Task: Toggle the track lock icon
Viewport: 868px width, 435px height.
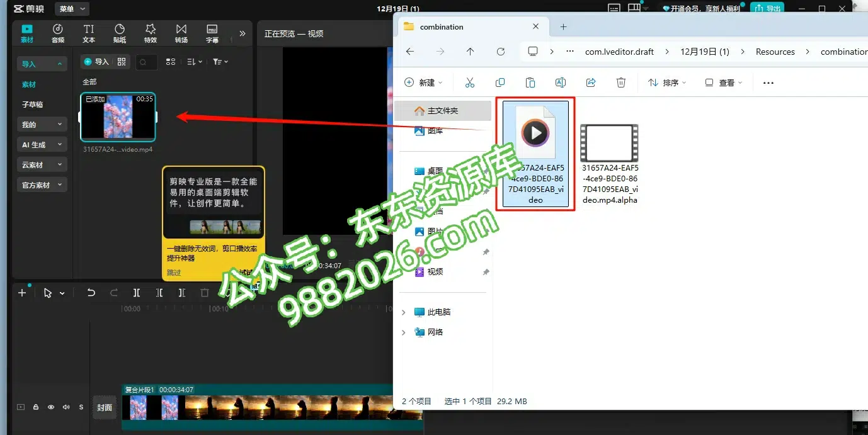Action: coord(36,407)
